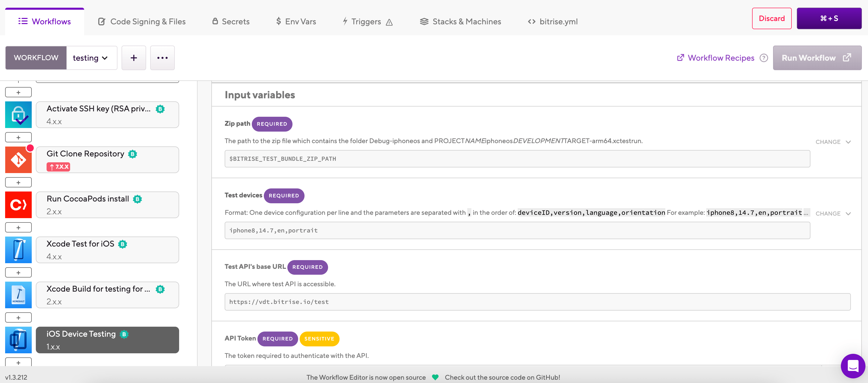Click the iOS Device Testing icon
Screen dimensions: 868x383
(18, 340)
